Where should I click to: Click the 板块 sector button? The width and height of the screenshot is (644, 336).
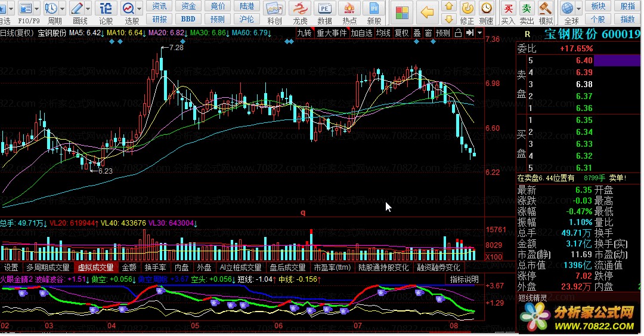click(598, 6)
